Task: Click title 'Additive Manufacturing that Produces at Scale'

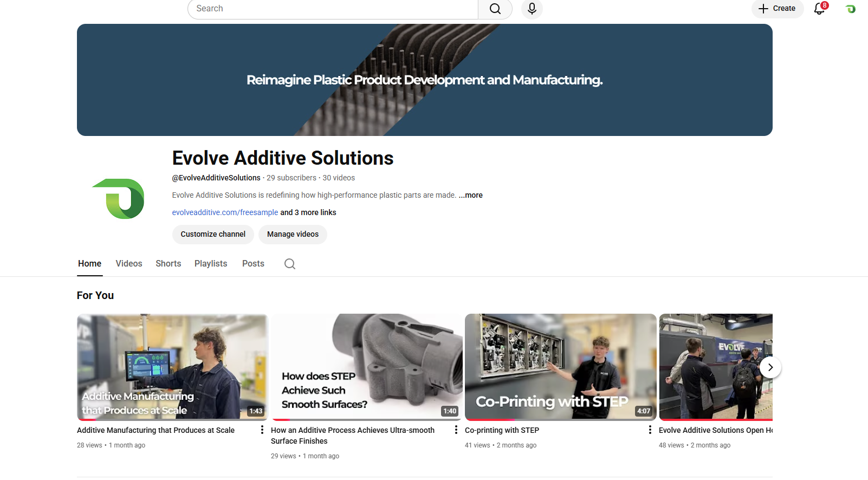Action: tap(156, 430)
